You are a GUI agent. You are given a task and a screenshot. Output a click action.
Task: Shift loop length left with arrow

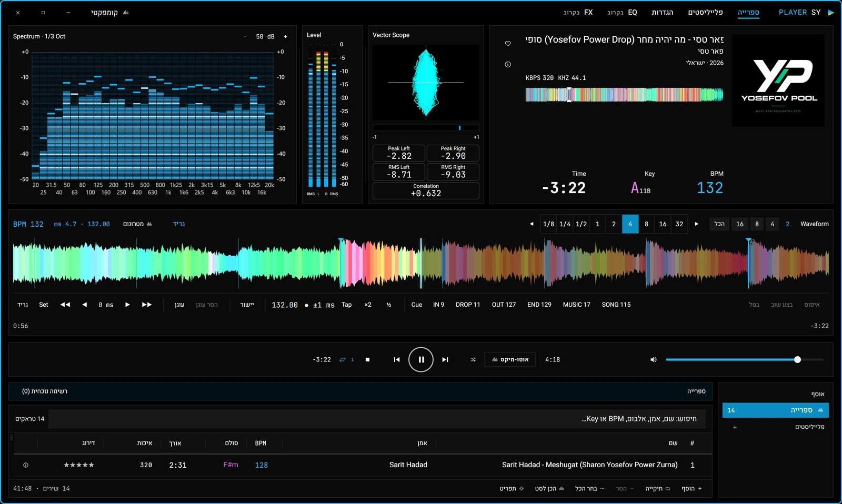532,224
